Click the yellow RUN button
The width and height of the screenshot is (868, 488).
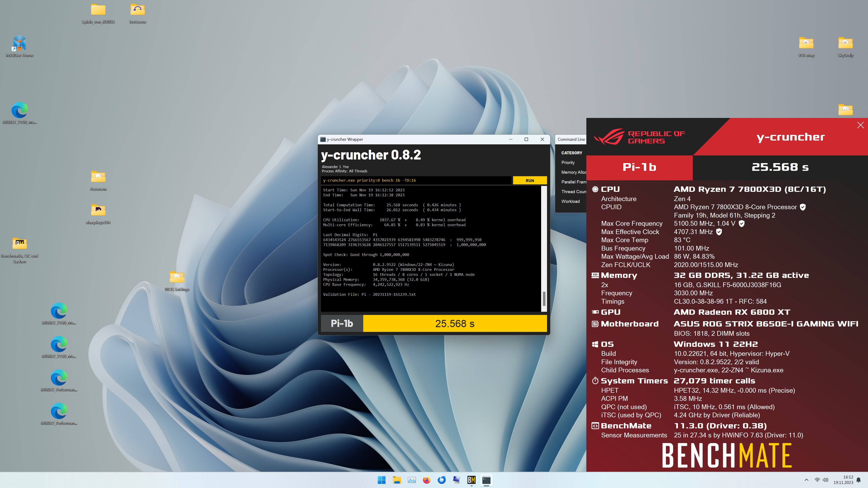point(530,181)
